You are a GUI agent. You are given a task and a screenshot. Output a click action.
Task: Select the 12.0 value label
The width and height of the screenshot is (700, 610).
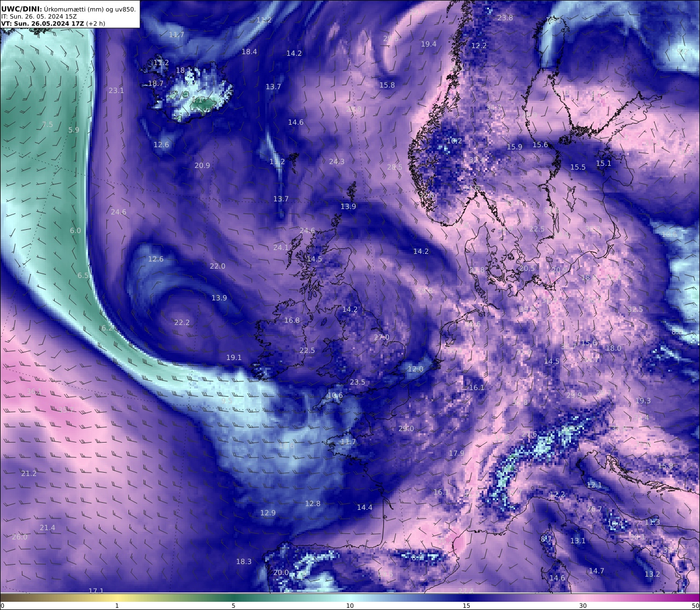click(x=416, y=369)
